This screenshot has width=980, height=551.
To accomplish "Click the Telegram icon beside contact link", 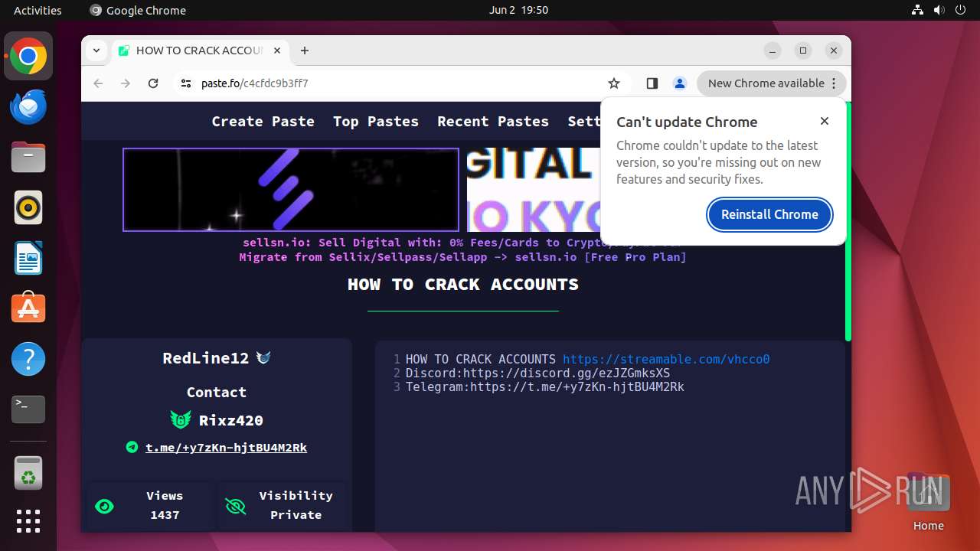I will pos(132,447).
